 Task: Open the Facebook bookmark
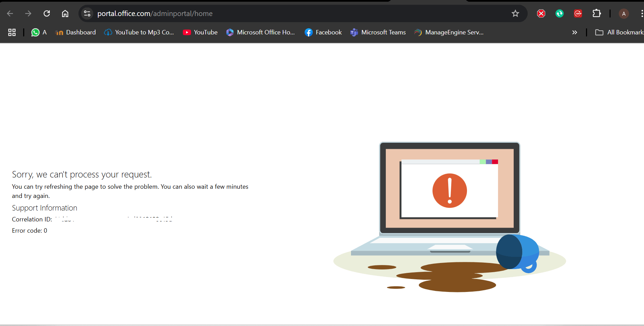click(323, 32)
